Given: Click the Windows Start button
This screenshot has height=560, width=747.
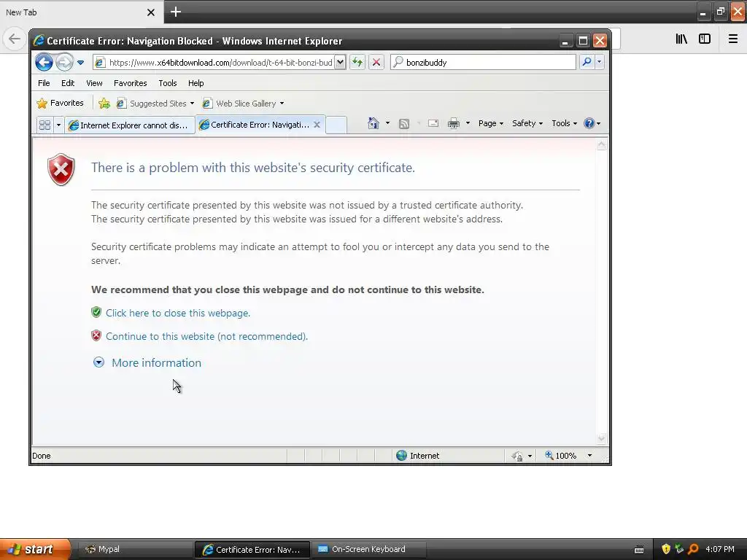Looking at the screenshot, I should point(34,549).
